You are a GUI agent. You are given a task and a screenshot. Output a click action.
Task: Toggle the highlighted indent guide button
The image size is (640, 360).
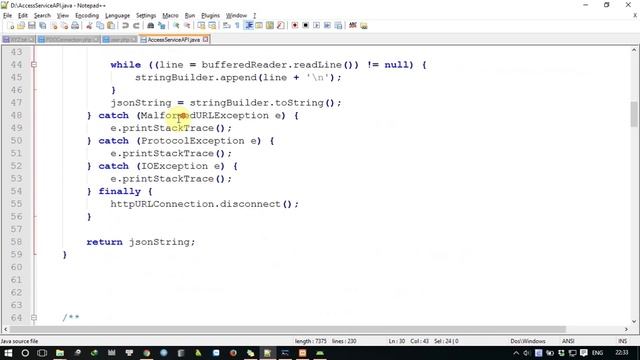[248, 26]
